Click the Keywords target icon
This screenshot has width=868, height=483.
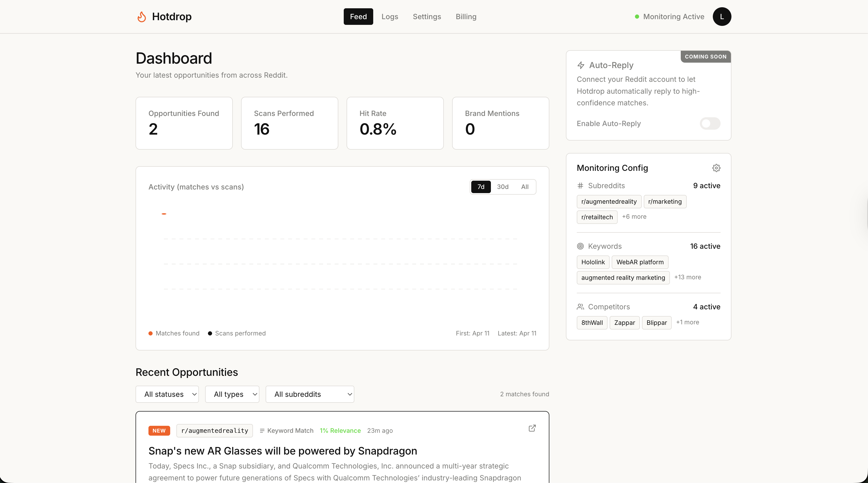580,246
